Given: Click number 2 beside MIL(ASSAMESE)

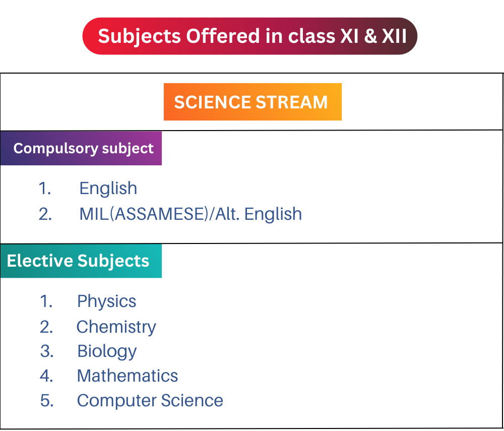Looking at the screenshot, I should point(45,214).
